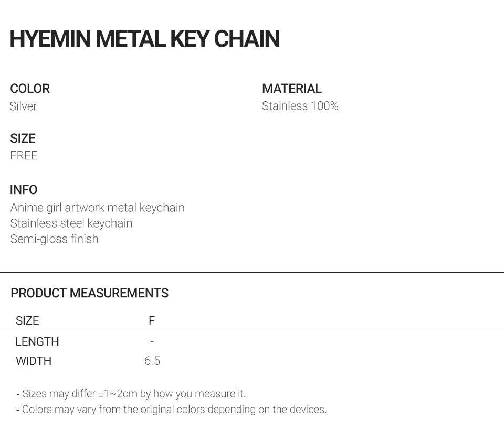The width and height of the screenshot is (504, 430).
Task: Click the Stainless steel keychain line
Action: [x=71, y=223]
